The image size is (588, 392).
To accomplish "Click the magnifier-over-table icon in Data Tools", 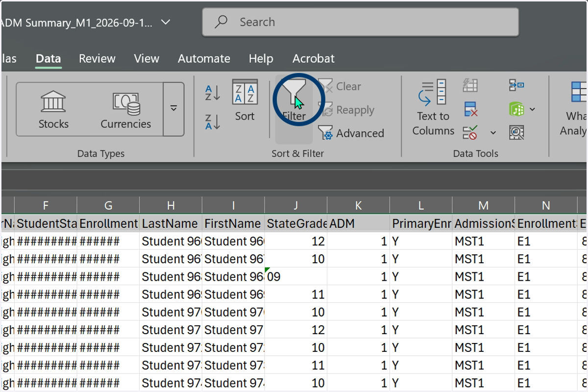I will [x=516, y=132].
